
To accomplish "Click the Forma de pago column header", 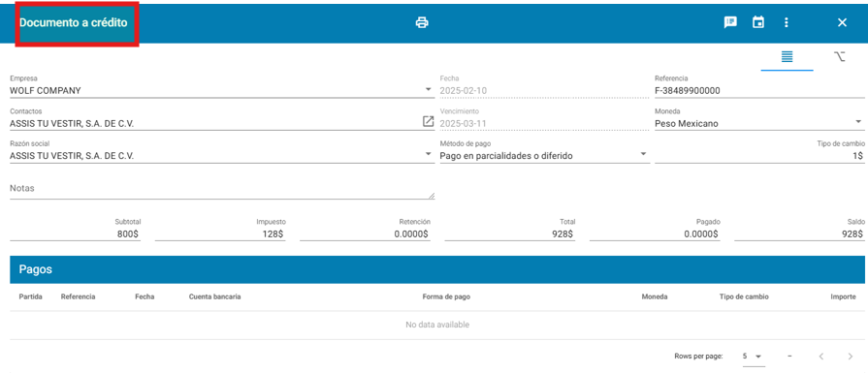I will [446, 296].
